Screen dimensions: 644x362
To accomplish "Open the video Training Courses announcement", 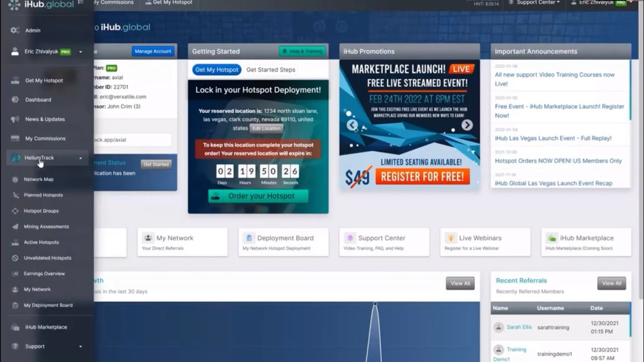I will click(554, 79).
